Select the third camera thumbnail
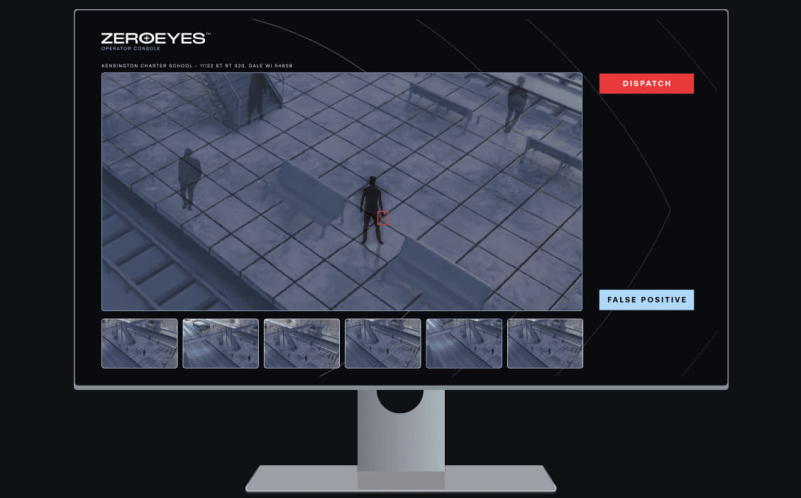This screenshot has width=801, height=498. (301, 343)
